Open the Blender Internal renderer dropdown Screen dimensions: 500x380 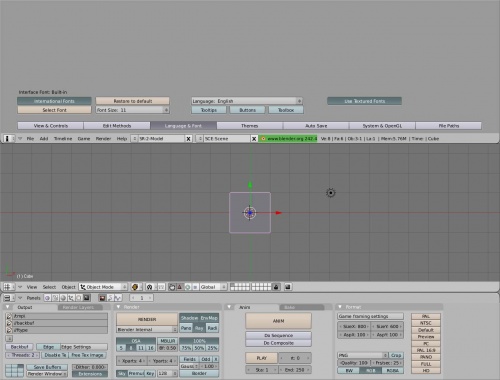(147, 329)
